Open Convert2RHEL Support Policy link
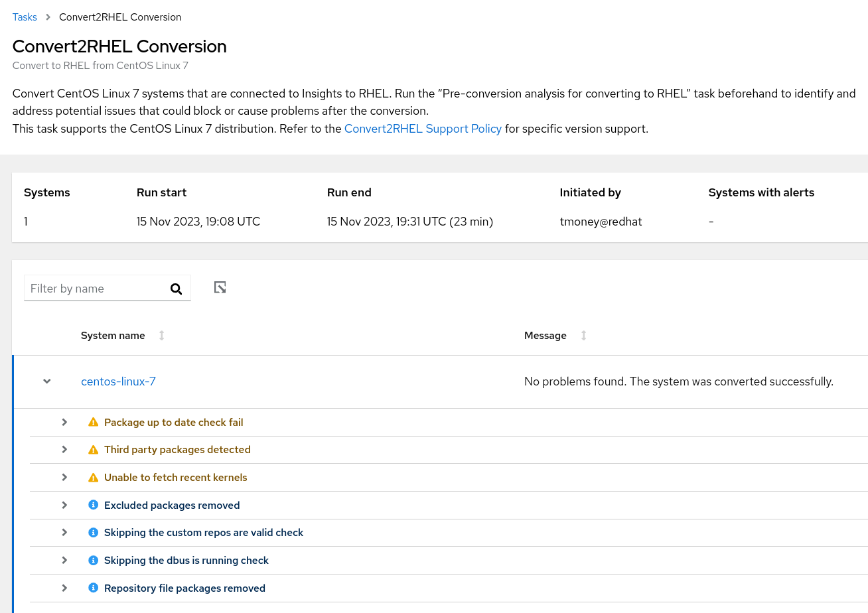Image resolution: width=868 pixels, height=613 pixels. (423, 129)
